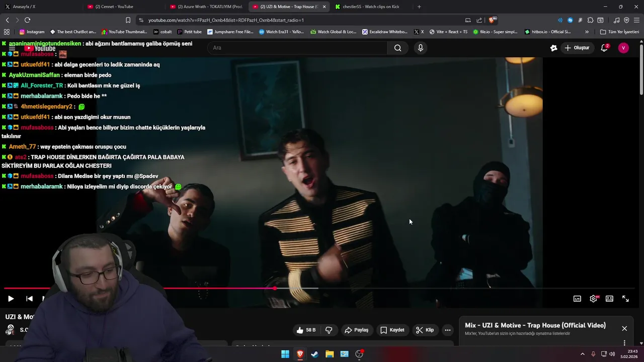Screen dimensions: 644x362
Task: Open the Shazam extension
Action: [570, 20]
